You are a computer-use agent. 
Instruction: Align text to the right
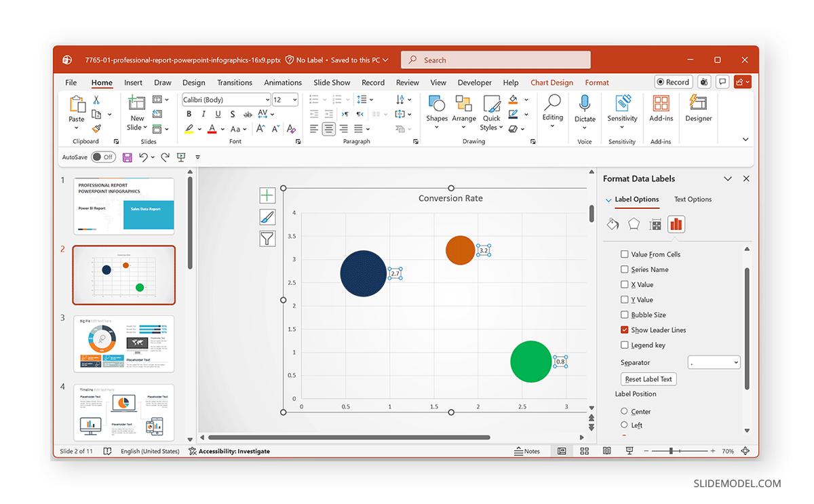[344, 128]
